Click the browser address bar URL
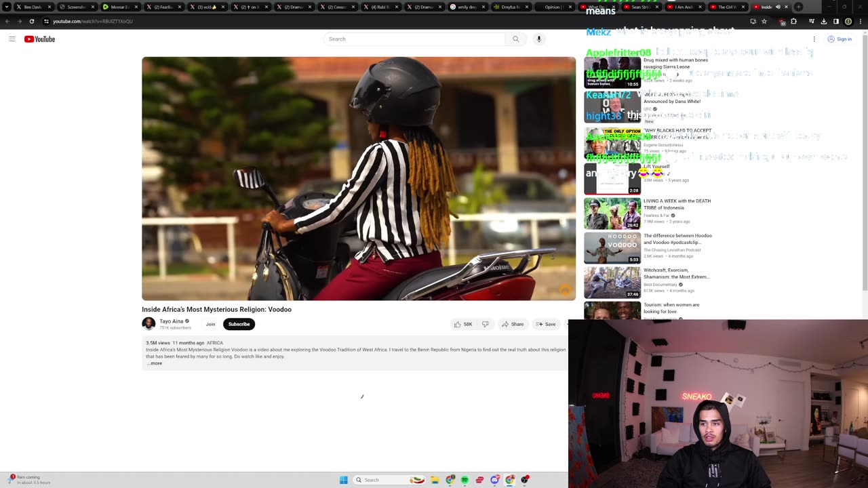Screen dimensions: 868x488 click(93, 21)
